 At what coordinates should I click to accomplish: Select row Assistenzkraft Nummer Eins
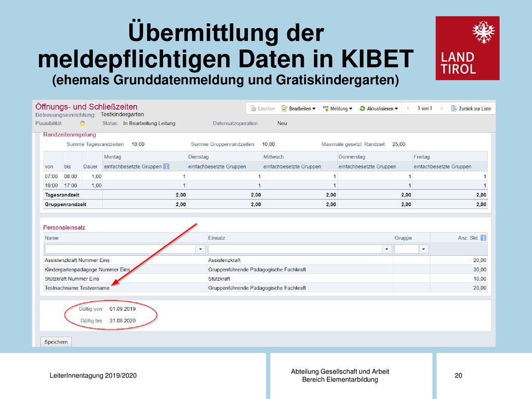[x=265, y=260]
